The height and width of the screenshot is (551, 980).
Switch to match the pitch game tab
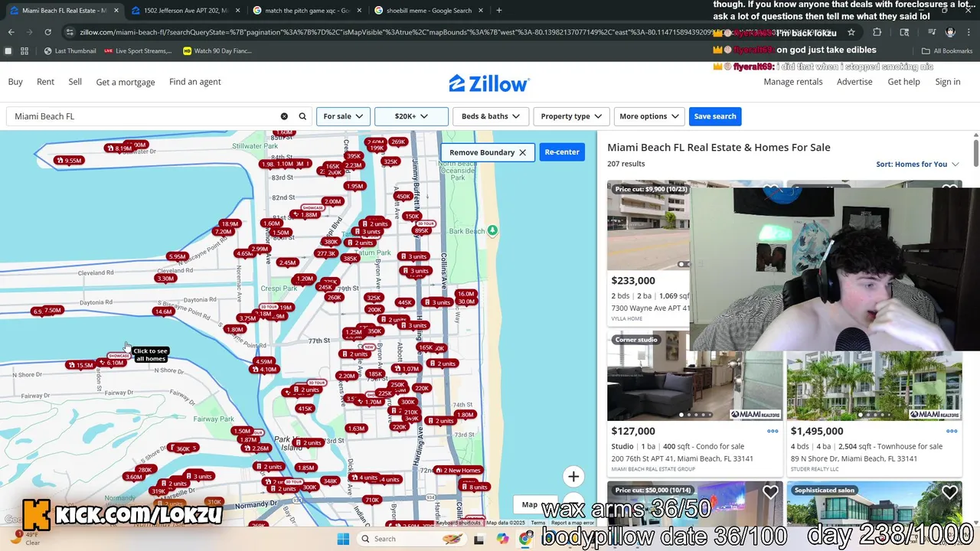point(308,11)
